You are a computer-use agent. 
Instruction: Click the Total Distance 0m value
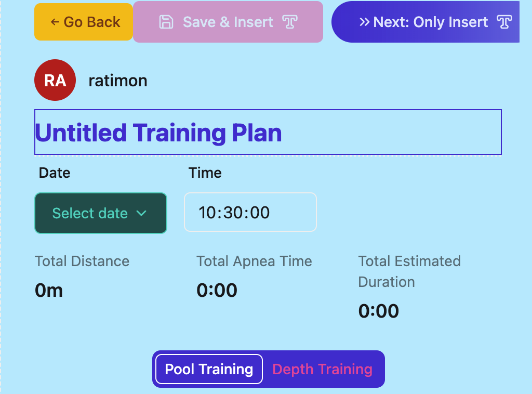tap(49, 290)
